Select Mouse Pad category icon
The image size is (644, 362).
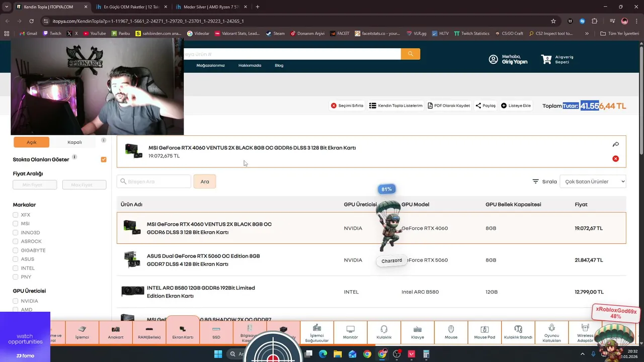point(485,333)
